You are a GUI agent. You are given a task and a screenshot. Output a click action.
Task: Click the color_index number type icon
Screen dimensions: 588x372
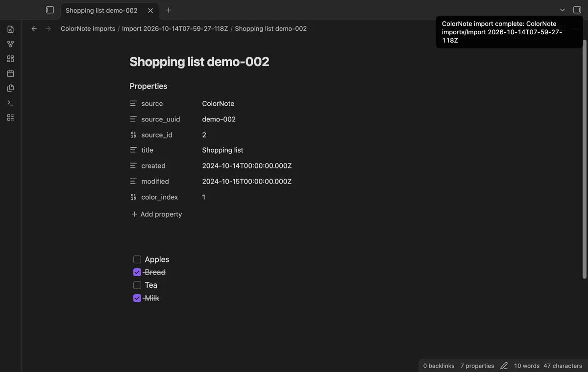133,197
